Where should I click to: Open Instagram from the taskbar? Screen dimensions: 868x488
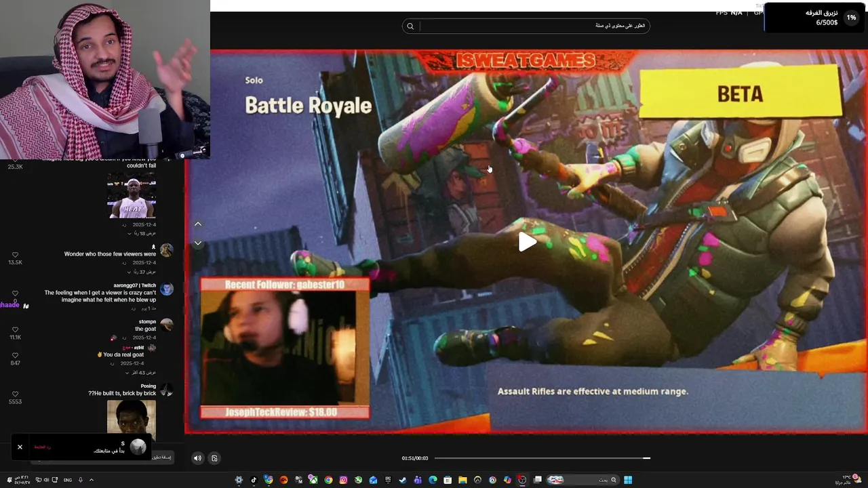coord(343,480)
